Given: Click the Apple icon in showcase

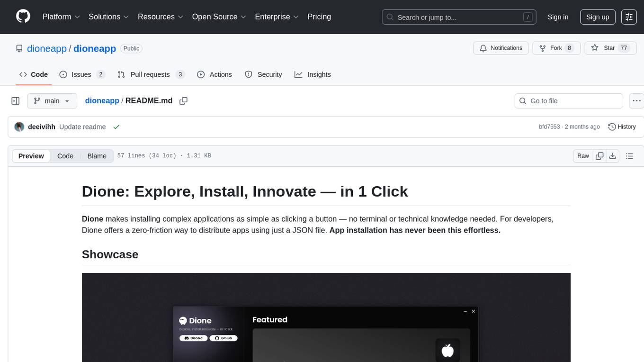Looking at the screenshot, I should point(447,350).
